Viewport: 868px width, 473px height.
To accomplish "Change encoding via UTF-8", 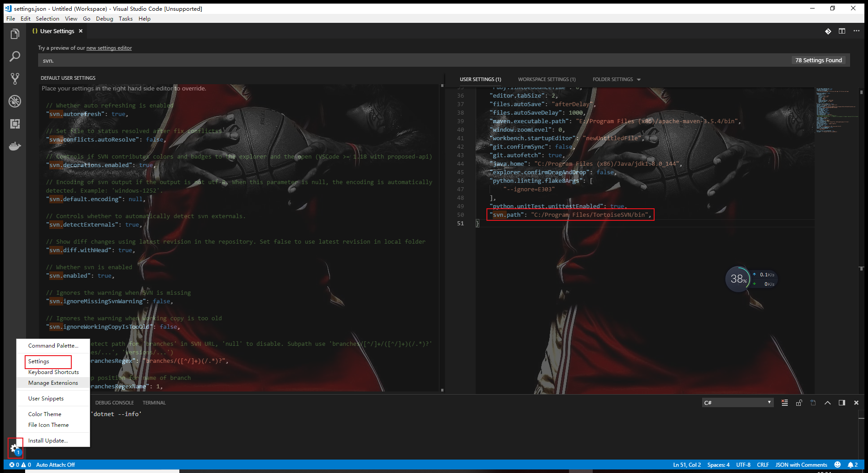I will click(x=743, y=464).
